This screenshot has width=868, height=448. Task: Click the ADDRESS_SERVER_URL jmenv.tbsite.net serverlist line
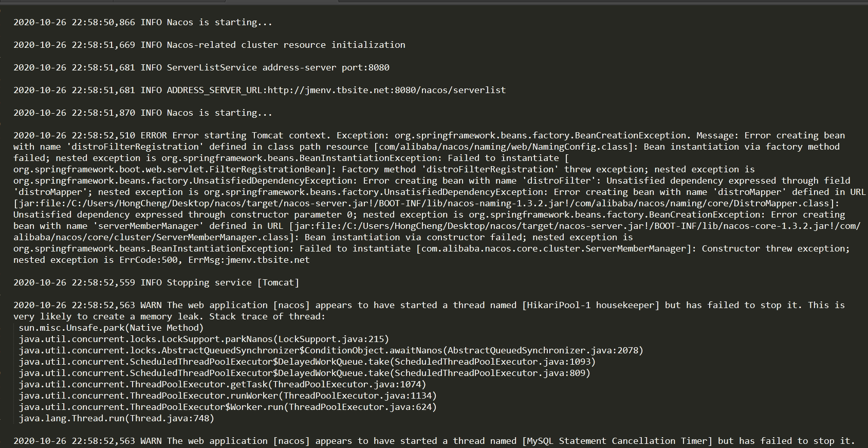pos(260,90)
